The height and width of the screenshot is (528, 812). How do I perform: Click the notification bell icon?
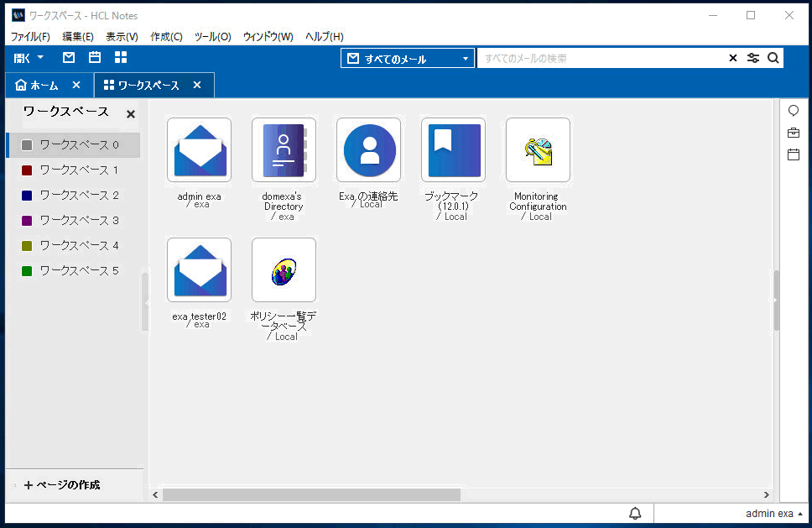click(x=635, y=514)
